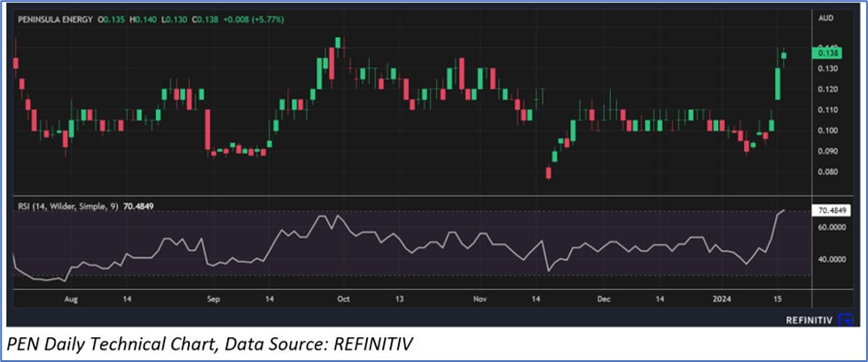Click the Sep date axis label
Viewport: 868px width, 362px height.
(214, 299)
